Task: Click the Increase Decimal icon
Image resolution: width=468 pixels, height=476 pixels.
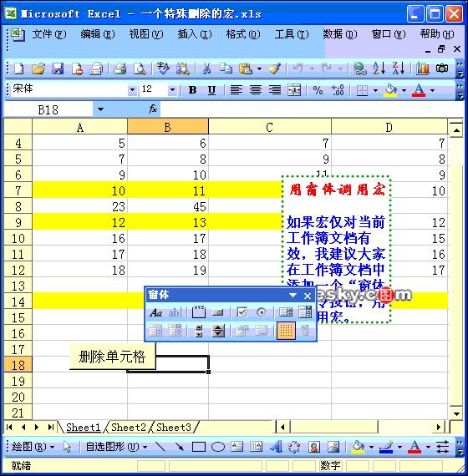Action: pos(338,90)
